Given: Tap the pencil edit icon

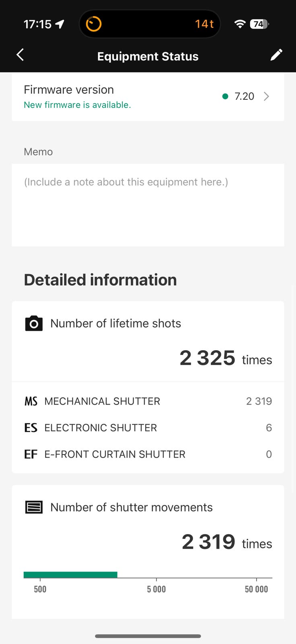Looking at the screenshot, I should tap(276, 55).
